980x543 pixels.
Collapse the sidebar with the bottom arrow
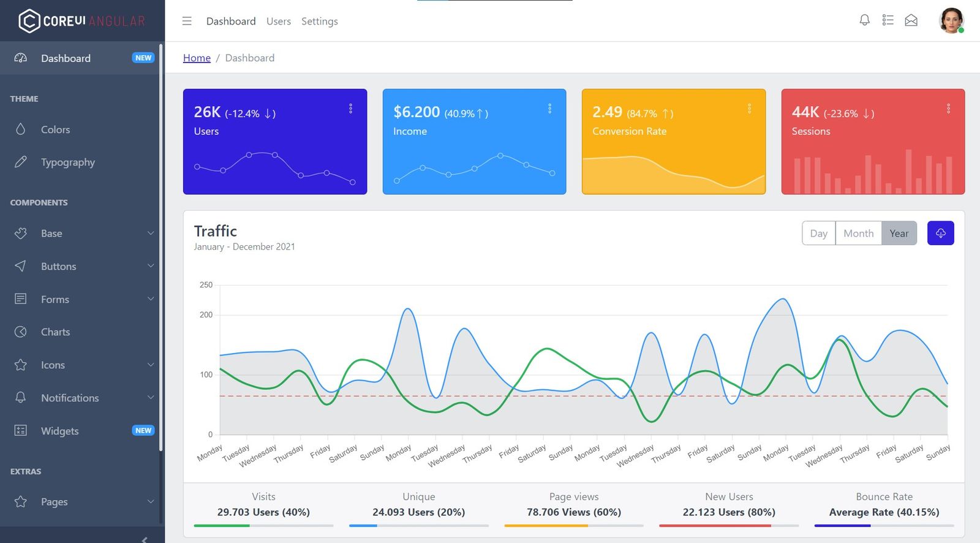(145, 539)
